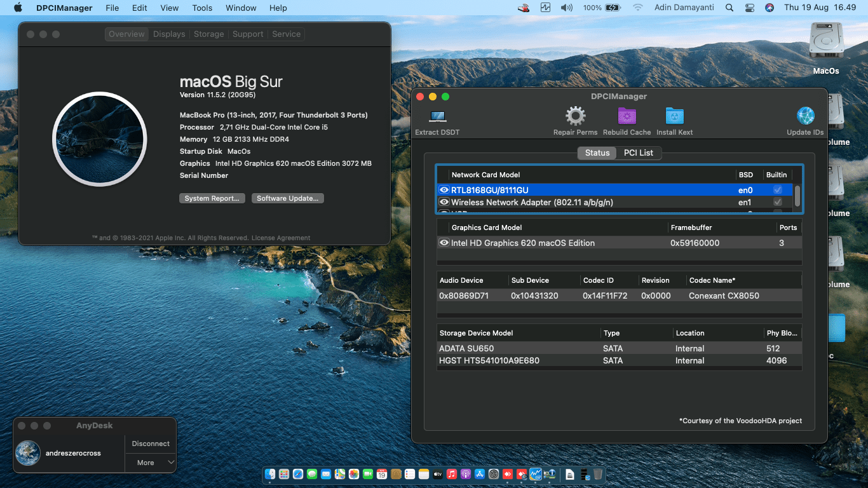Click the eye icon beside Wireless Network Adapter
This screenshot has width=868, height=488.
(444, 202)
